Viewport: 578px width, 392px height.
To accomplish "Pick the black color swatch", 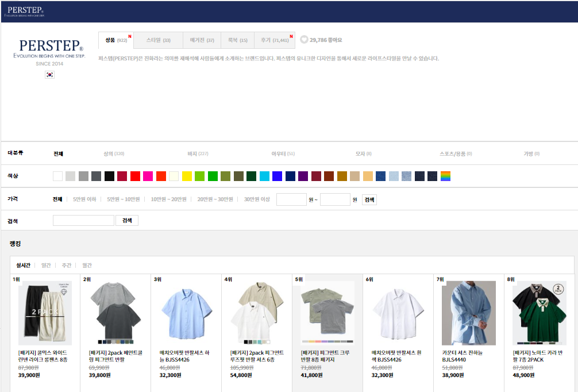I will click(110, 176).
